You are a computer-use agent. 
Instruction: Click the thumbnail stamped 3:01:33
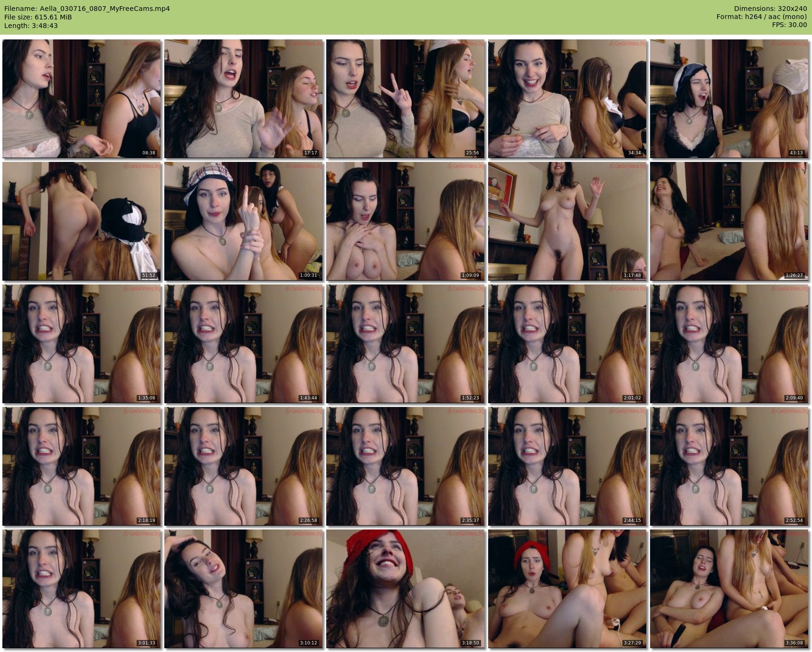click(x=82, y=589)
